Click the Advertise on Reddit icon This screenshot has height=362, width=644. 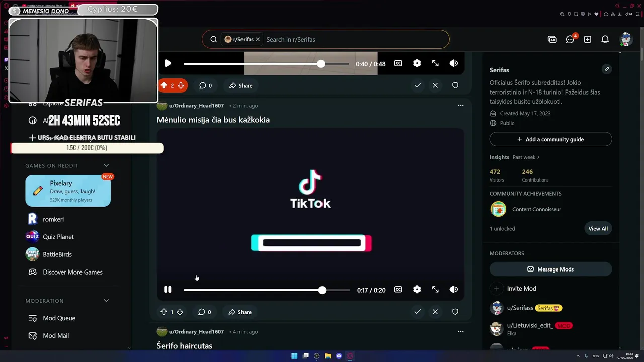pos(552,39)
